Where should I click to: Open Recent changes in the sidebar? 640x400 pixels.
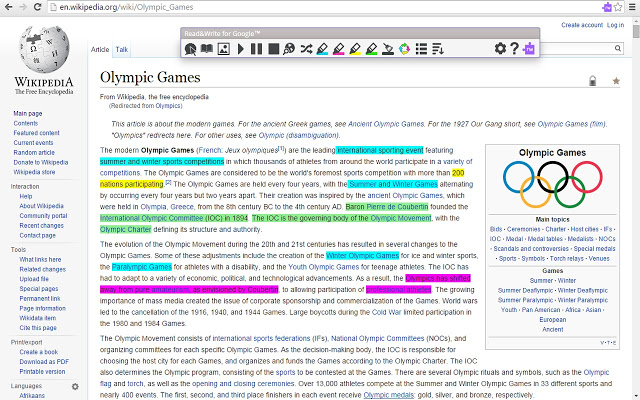pos(42,225)
